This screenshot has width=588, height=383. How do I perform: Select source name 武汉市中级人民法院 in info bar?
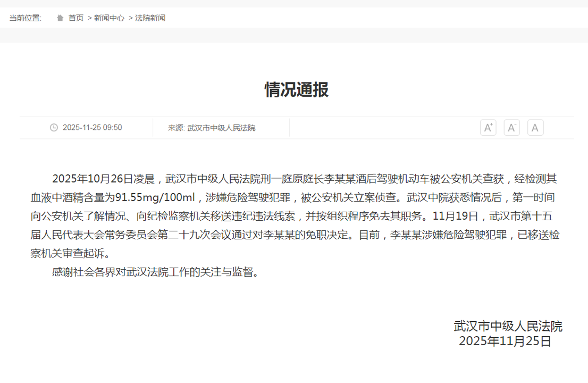[x=221, y=128]
